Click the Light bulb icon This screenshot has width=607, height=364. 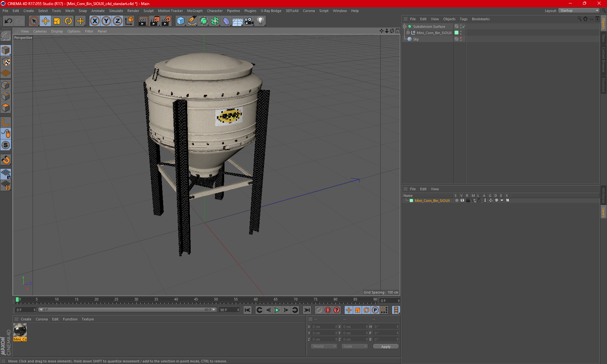point(260,21)
